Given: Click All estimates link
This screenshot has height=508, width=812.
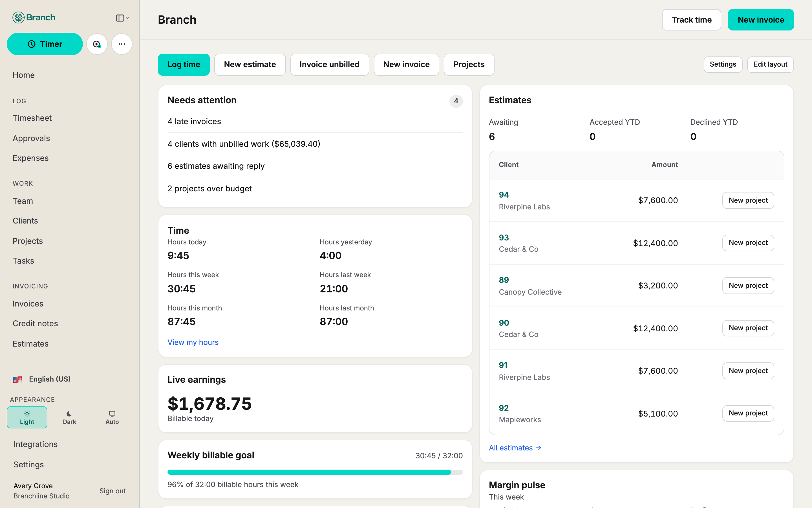Looking at the screenshot, I should [515, 448].
